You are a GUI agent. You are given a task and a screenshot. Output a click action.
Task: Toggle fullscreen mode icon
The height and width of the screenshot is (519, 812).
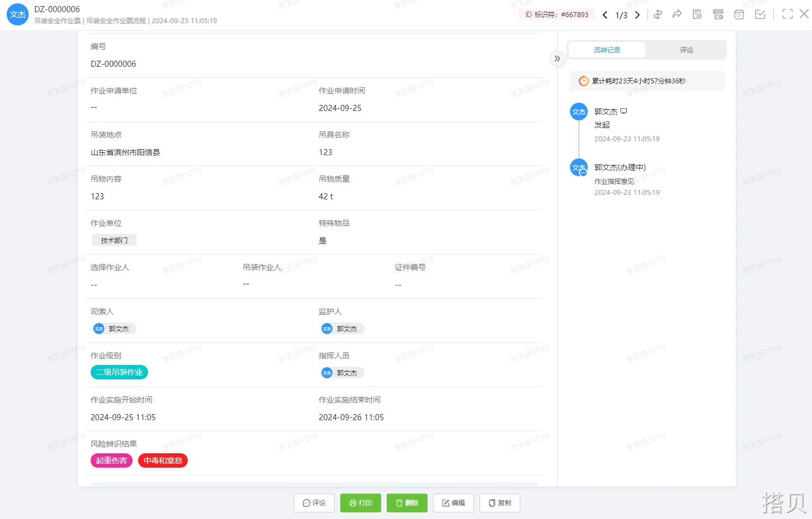pyautogui.click(x=787, y=14)
